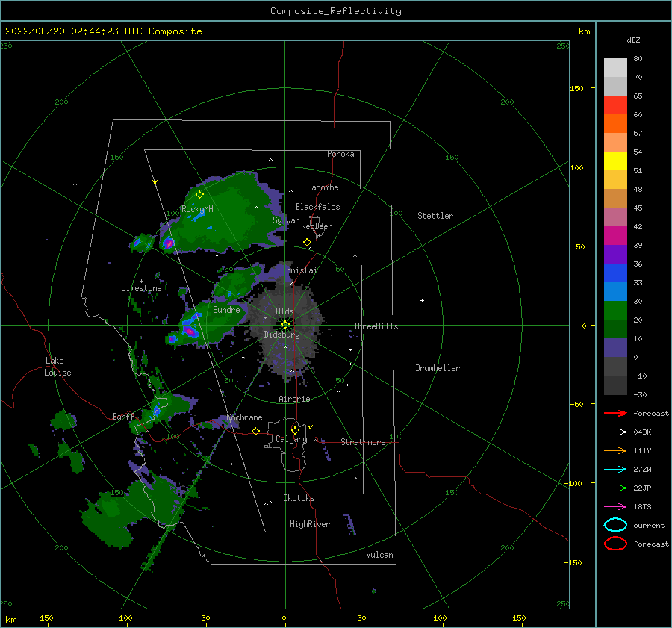
Task: Click the blue echo cell east of Banff
Action: pyautogui.click(x=157, y=411)
